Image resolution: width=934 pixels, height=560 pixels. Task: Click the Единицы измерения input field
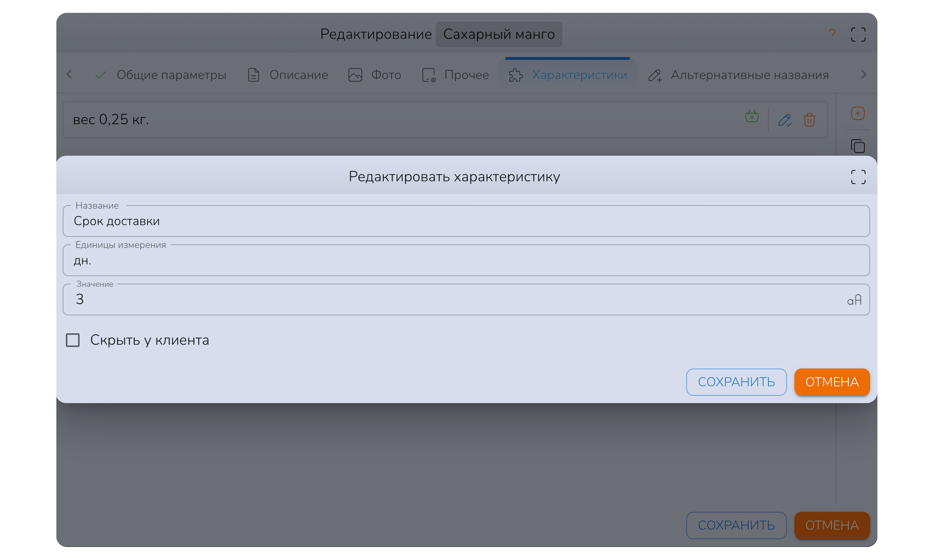click(466, 260)
